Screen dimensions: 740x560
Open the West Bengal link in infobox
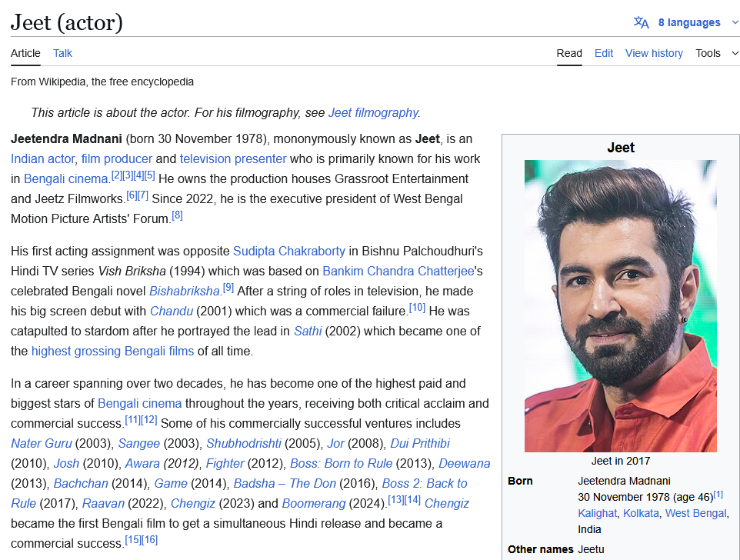coord(695,513)
